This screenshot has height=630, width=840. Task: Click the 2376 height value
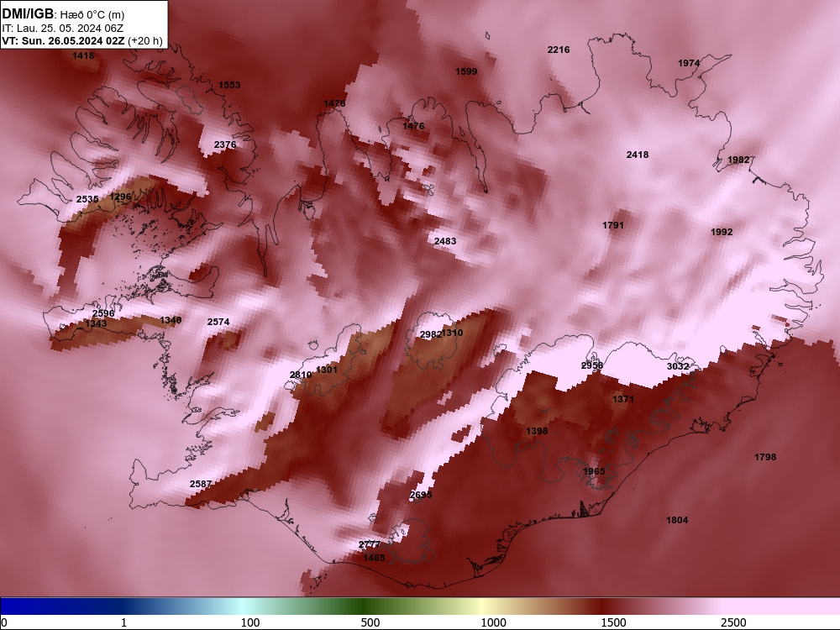click(x=225, y=144)
